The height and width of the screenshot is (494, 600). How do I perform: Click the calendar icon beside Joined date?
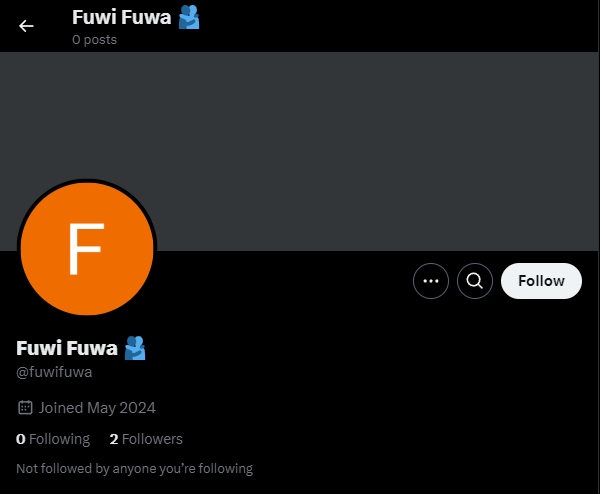click(25, 408)
